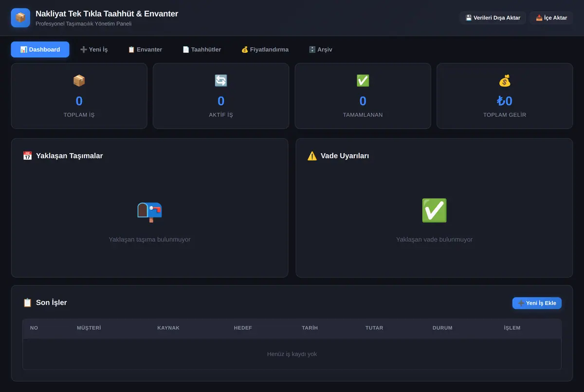Click the MÜŞTERİ column header
Screen dimensions: 584x392
click(89, 328)
